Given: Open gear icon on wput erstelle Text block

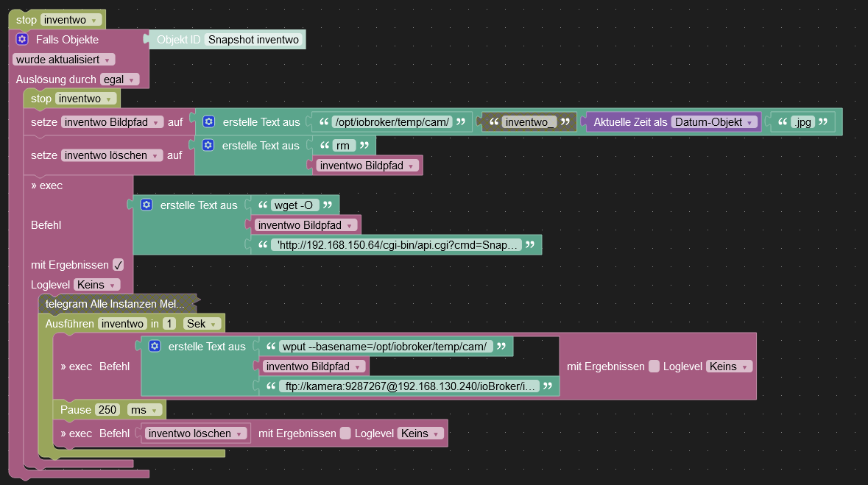Looking at the screenshot, I should (x=155, y=346).
